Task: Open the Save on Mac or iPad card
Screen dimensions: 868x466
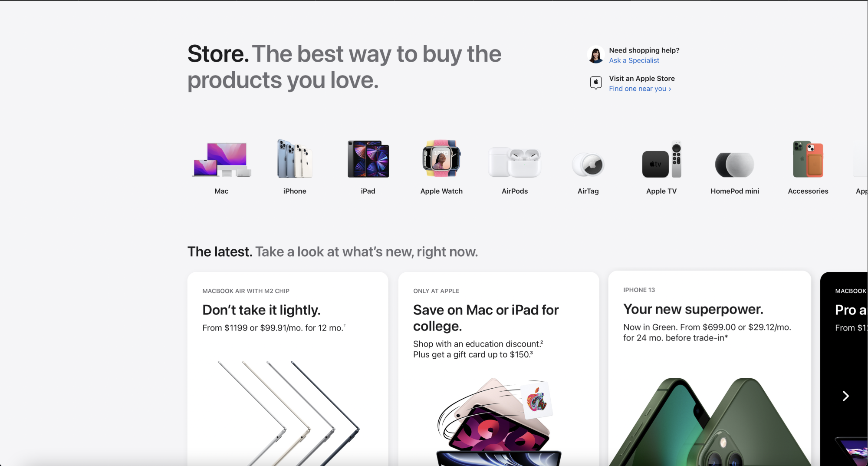Action: point(499,369)
